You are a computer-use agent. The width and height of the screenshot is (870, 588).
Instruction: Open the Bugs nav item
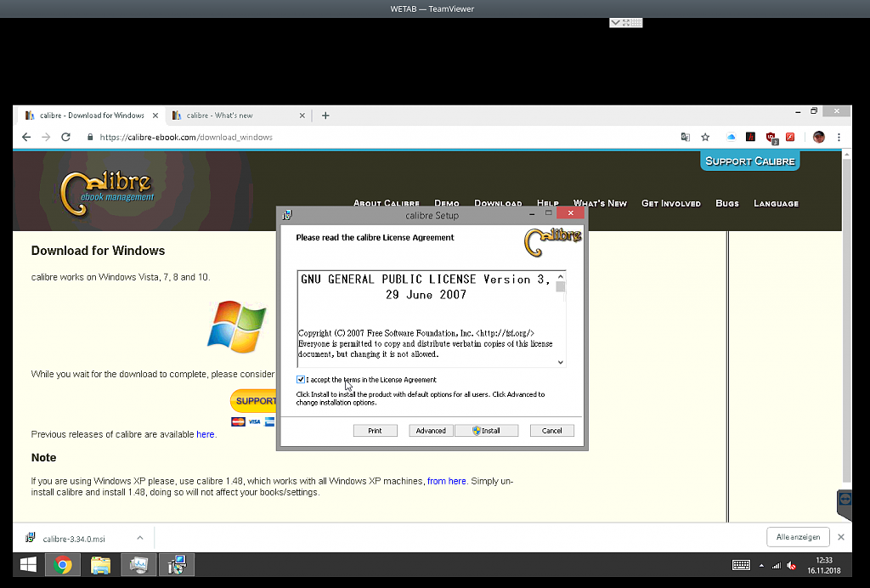point(727,204)
